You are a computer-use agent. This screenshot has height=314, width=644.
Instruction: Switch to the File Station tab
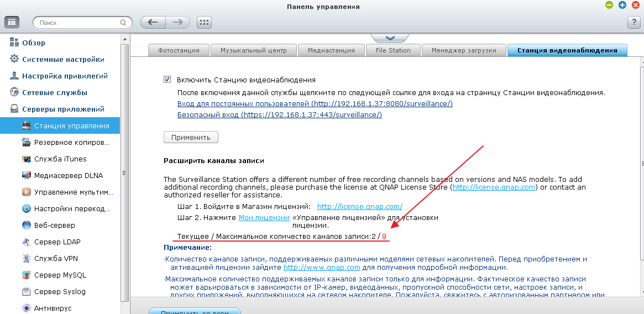pyautogui.click(x=393, y=50)
